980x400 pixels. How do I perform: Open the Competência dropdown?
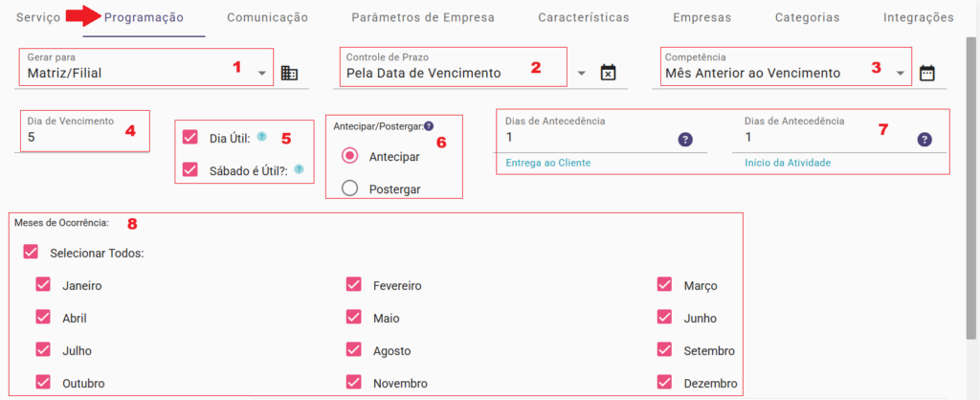(x=900, y=74)
